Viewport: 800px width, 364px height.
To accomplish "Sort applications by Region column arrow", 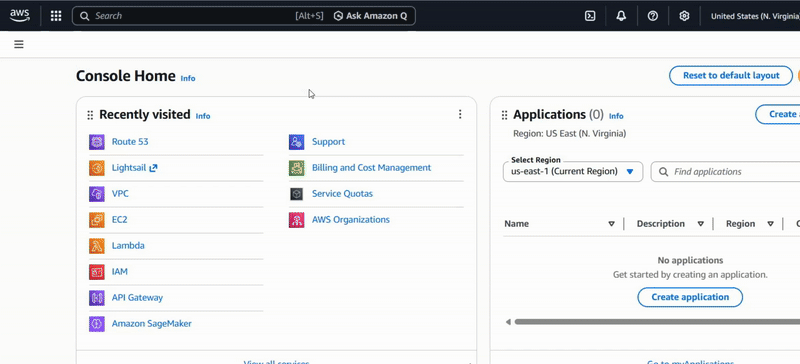I will 770,224.
